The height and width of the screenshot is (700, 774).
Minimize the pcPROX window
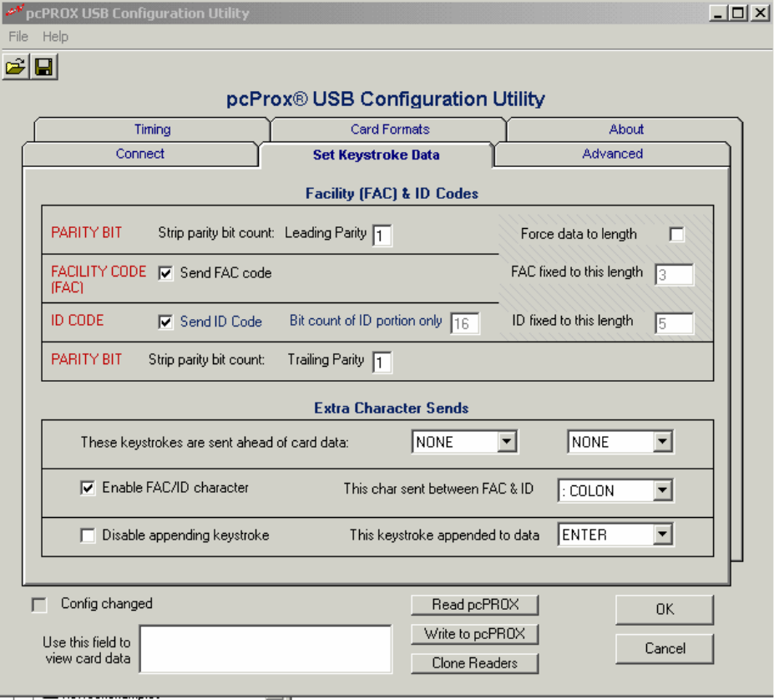[x=718, y=13]
